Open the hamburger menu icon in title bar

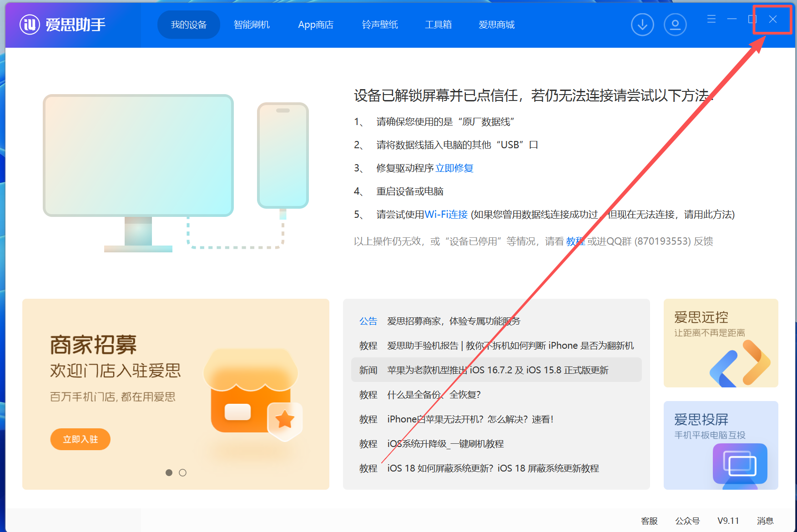[x=711, y=19]
